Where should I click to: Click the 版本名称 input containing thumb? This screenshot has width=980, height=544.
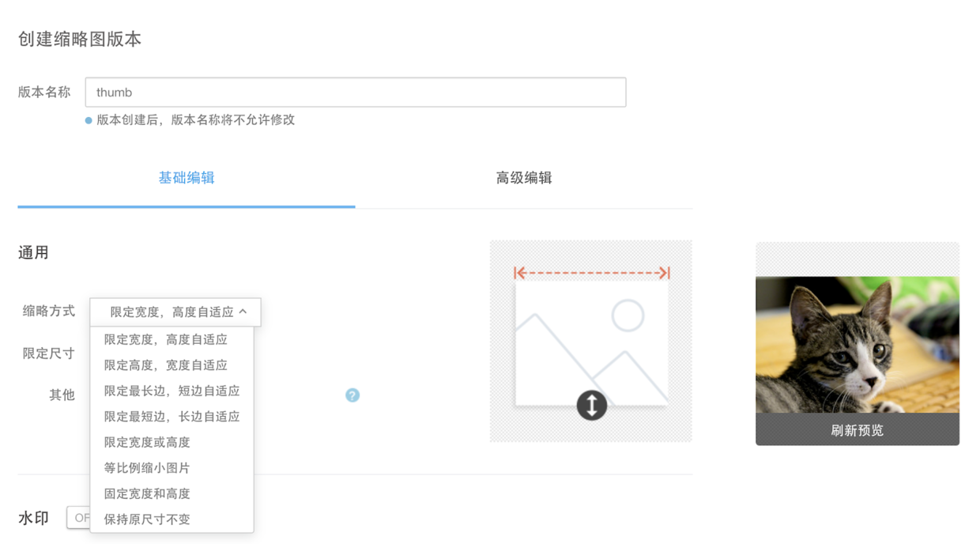[x=355, y=92]
